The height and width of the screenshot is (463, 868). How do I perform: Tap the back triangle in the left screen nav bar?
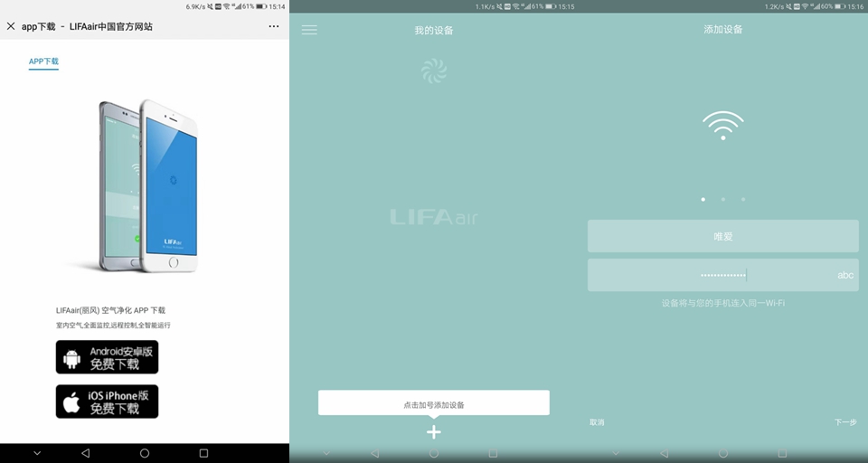coord(85,453)
